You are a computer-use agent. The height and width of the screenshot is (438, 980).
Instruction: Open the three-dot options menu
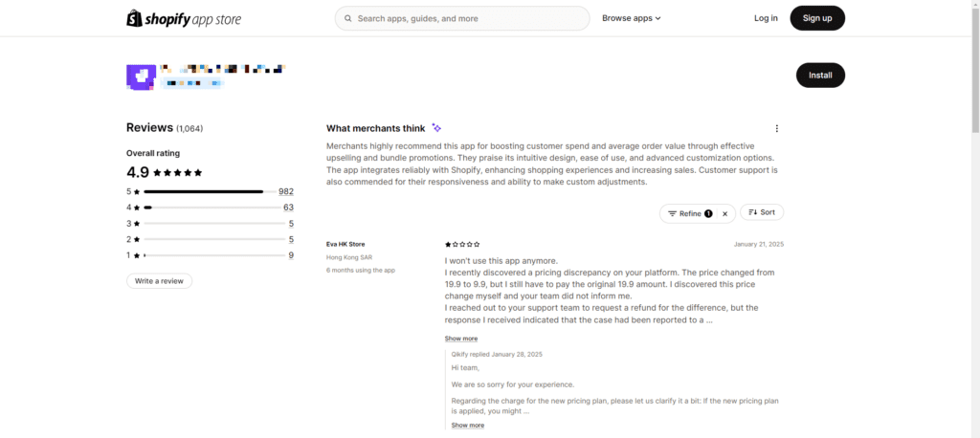(x=776, y=128)
